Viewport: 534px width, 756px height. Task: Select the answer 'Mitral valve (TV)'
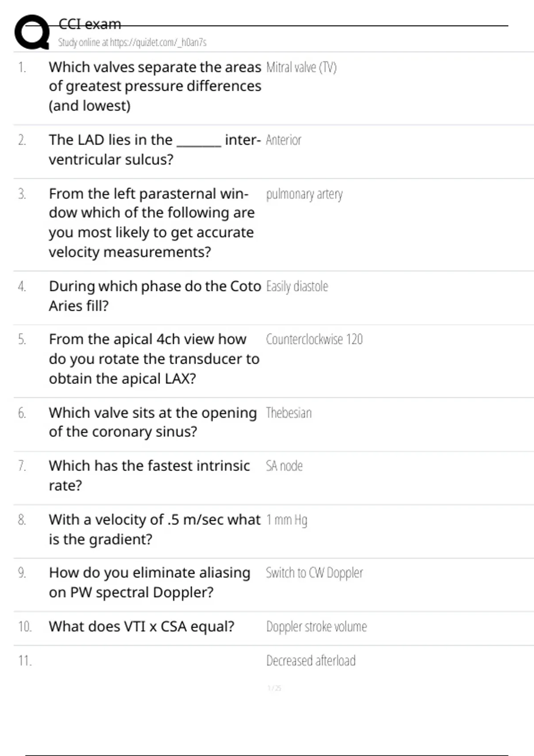click(301, 67)
